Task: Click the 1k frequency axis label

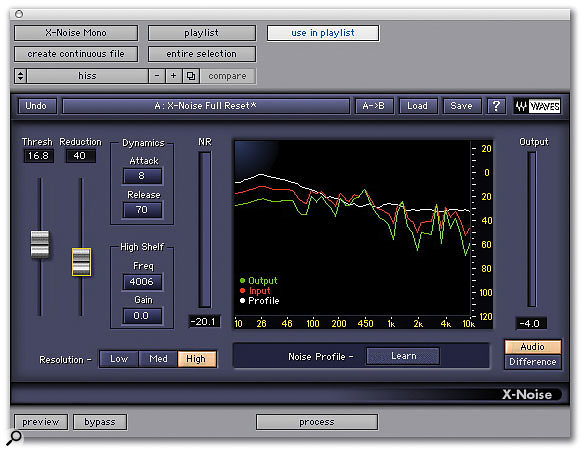Action: pos(391,324)
